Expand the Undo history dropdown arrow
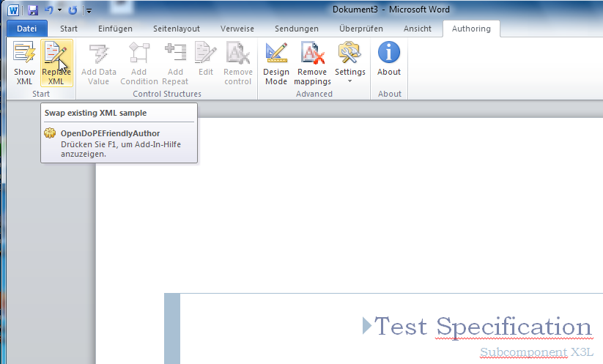 (x=59, y=10)
